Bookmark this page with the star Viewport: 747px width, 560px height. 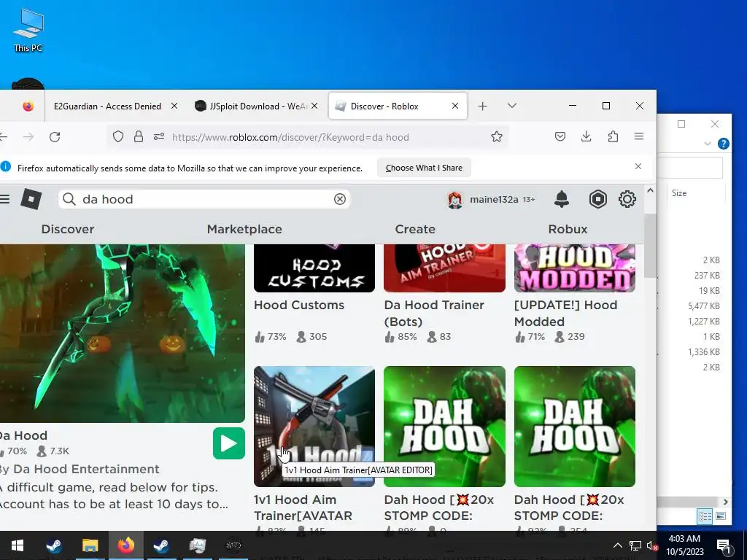pyautogui.click(x=497, y=137)
